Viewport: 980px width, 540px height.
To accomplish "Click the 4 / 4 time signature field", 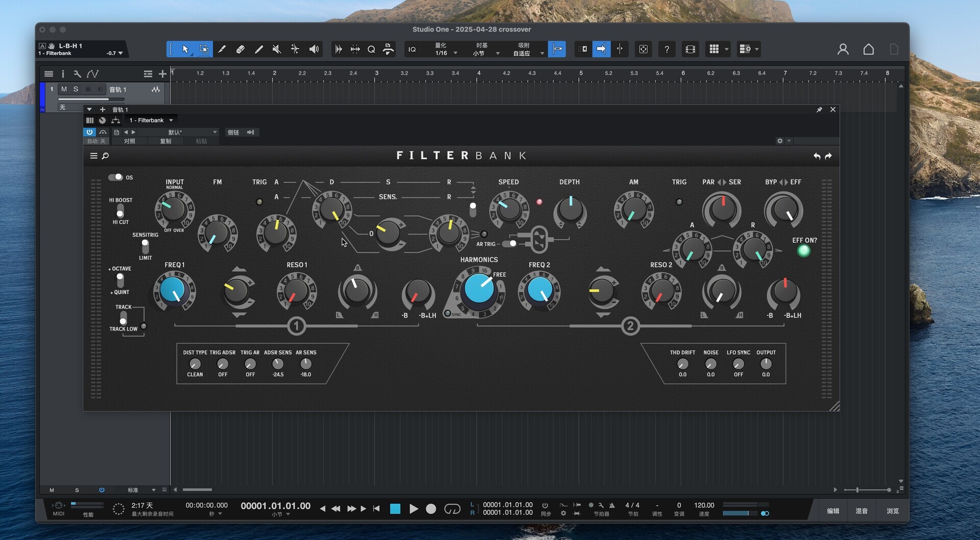I will point(632,505).
